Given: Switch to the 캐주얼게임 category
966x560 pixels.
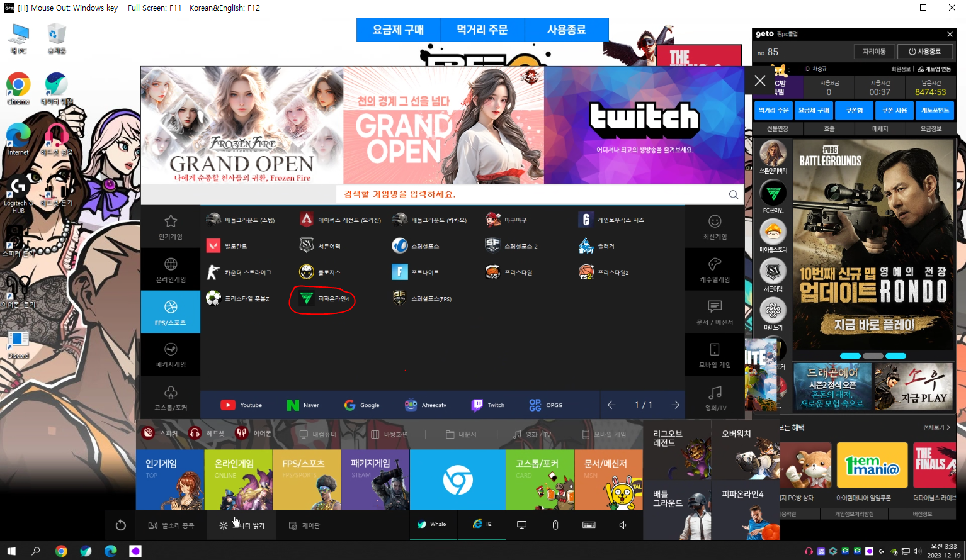Looking at the screenshot, I should 715,269.
